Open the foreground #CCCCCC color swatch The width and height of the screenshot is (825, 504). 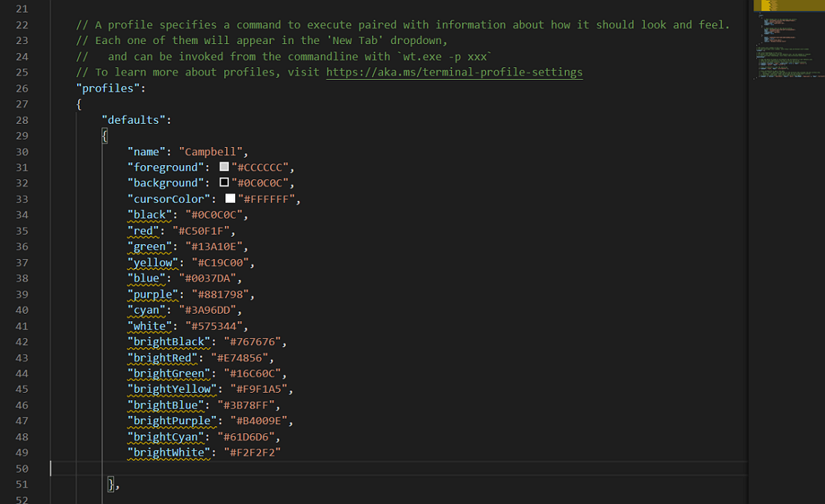point(224,167)
